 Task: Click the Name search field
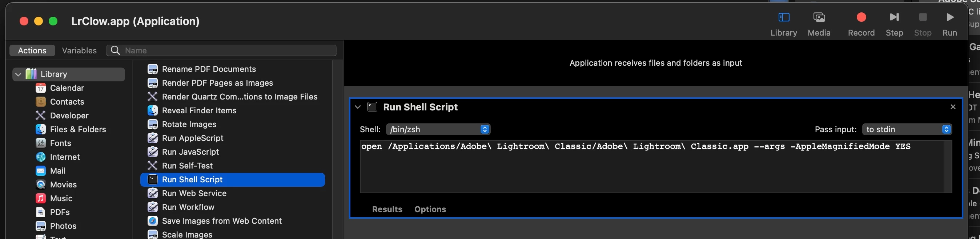(x=221, y=50)
